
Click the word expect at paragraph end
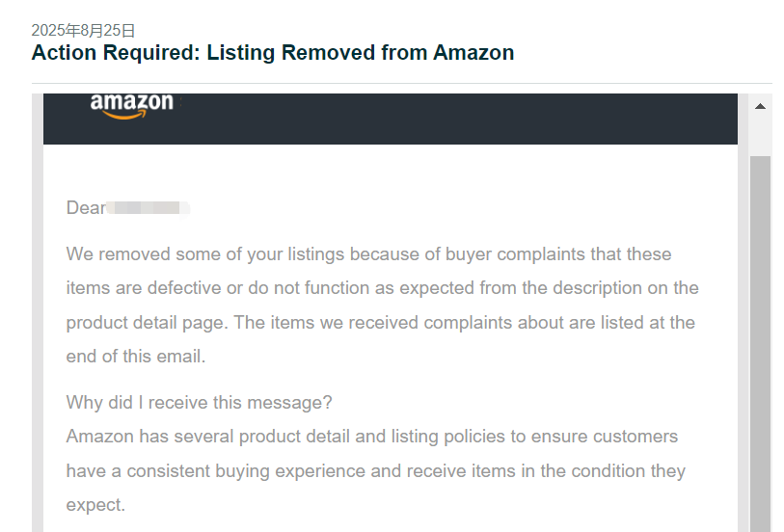click(95, 505)
